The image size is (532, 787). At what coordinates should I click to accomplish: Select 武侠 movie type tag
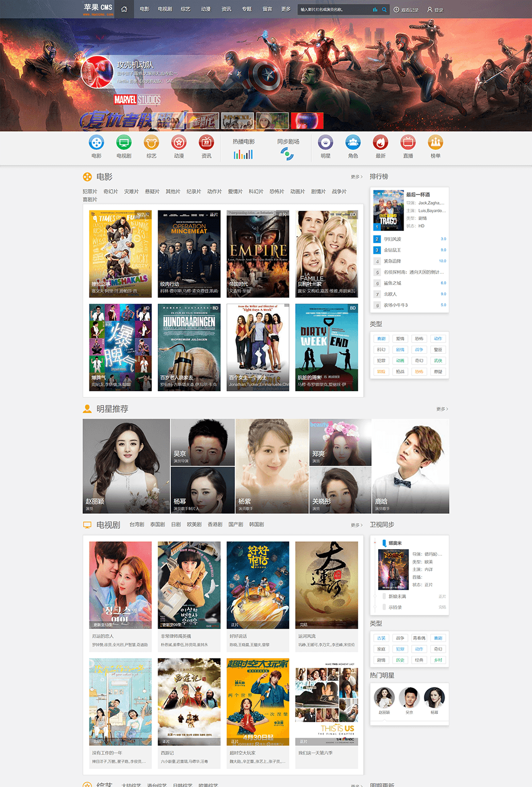pos(438,361)
